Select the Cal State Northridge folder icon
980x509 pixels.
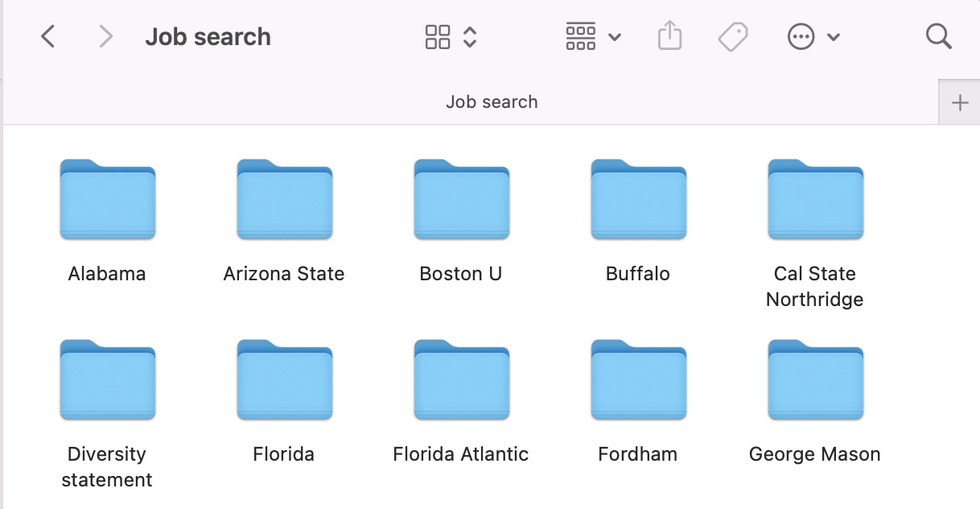816,199
